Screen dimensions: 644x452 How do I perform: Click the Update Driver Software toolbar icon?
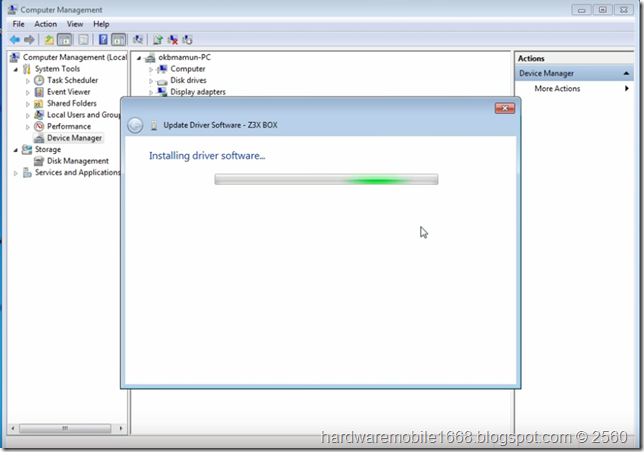(x=158, y=40)
